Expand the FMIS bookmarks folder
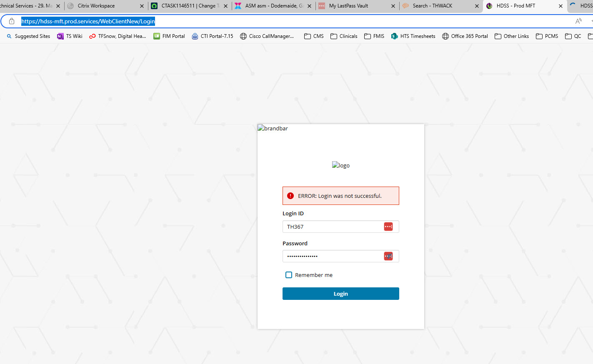593x364 pixels. point(374,36)
